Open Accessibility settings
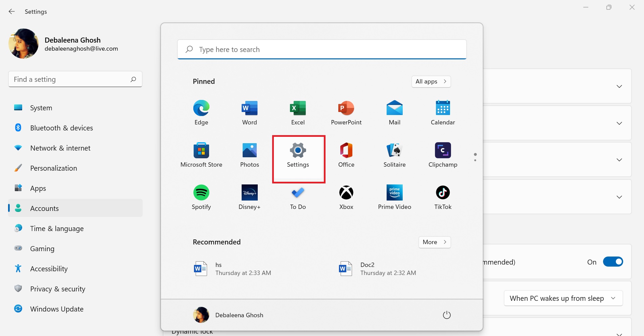Image resolution: width=644 pixels, height=336 pixels. click(x=76, y=269)
